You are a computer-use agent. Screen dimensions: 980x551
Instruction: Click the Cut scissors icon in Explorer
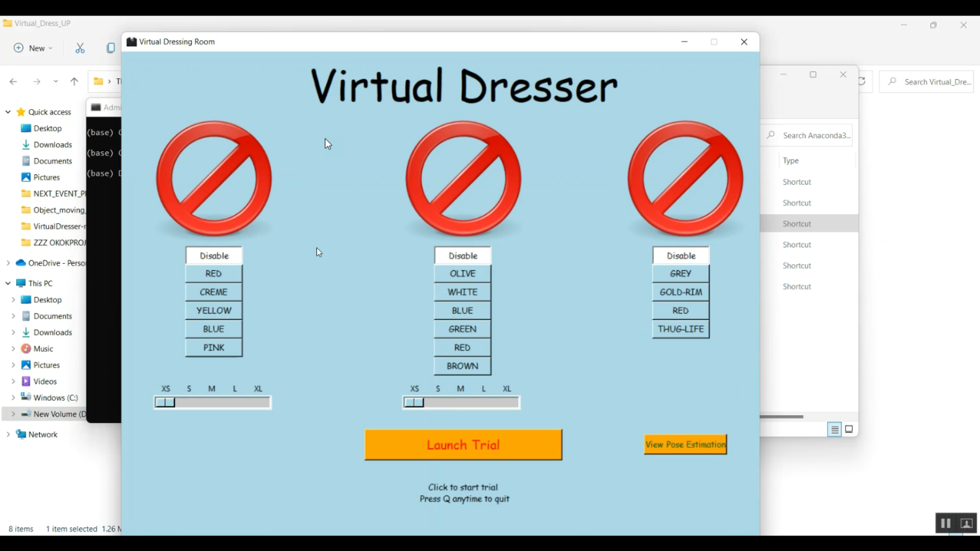coord(80,48)
